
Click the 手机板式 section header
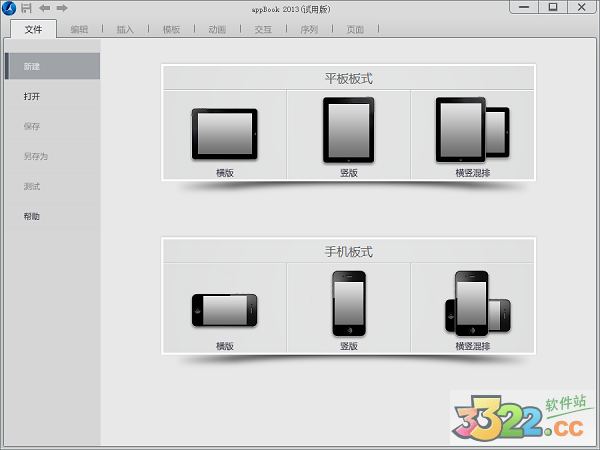point(348,252)
